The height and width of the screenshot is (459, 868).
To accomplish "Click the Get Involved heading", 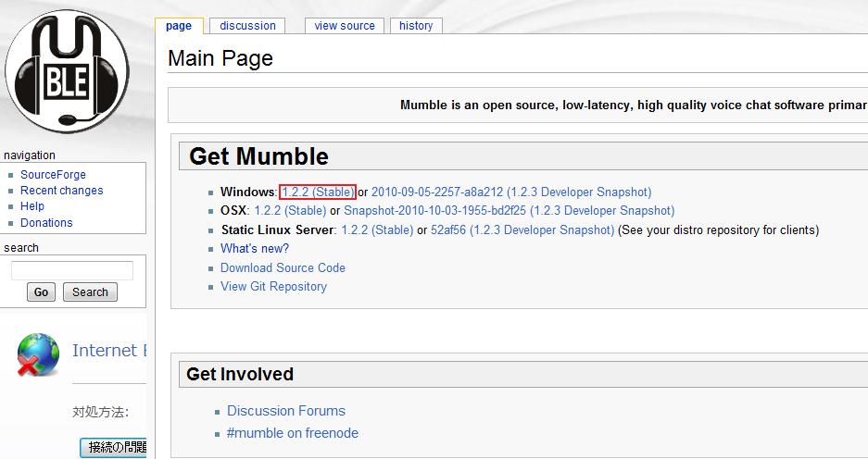I will coord(240,375).
